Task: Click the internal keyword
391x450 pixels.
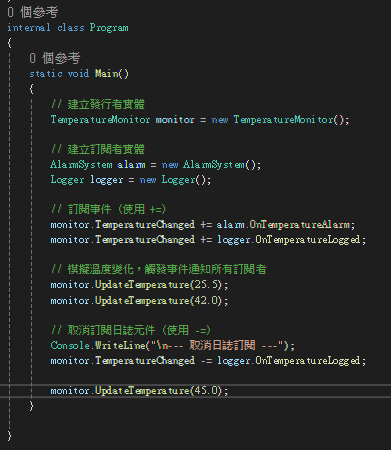Action: [x=29, y=27]
